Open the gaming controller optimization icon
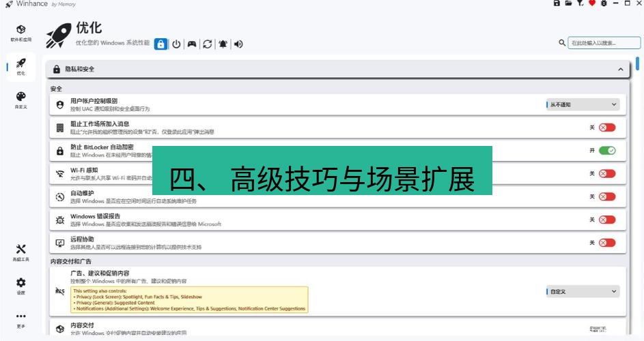The image size is (644, 341). click(192, 44)
